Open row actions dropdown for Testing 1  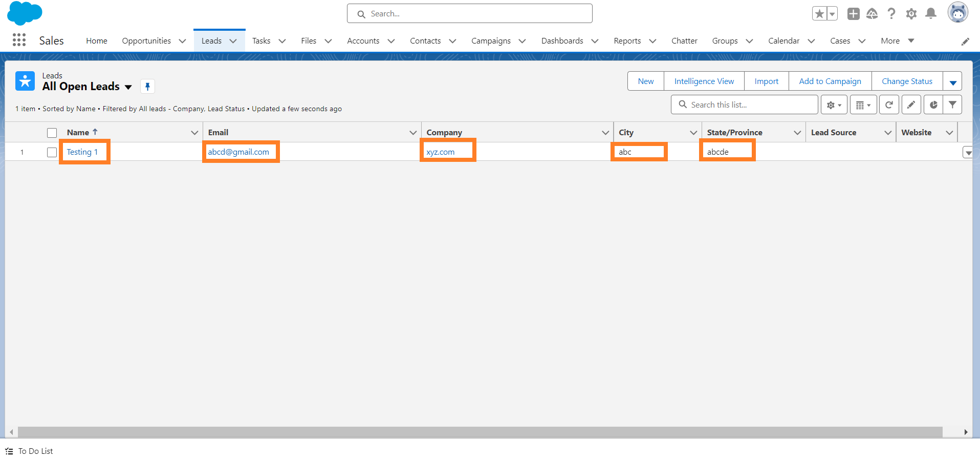(x=967, y=153)
